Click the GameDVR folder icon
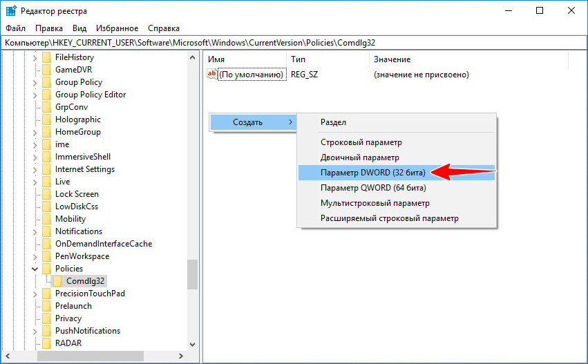The height and width of the screenshot is (364, 588). coord(46,70)
